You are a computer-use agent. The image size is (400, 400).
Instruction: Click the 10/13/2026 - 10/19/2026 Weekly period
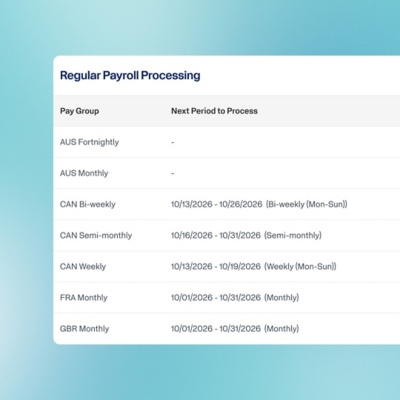(254, 266)
